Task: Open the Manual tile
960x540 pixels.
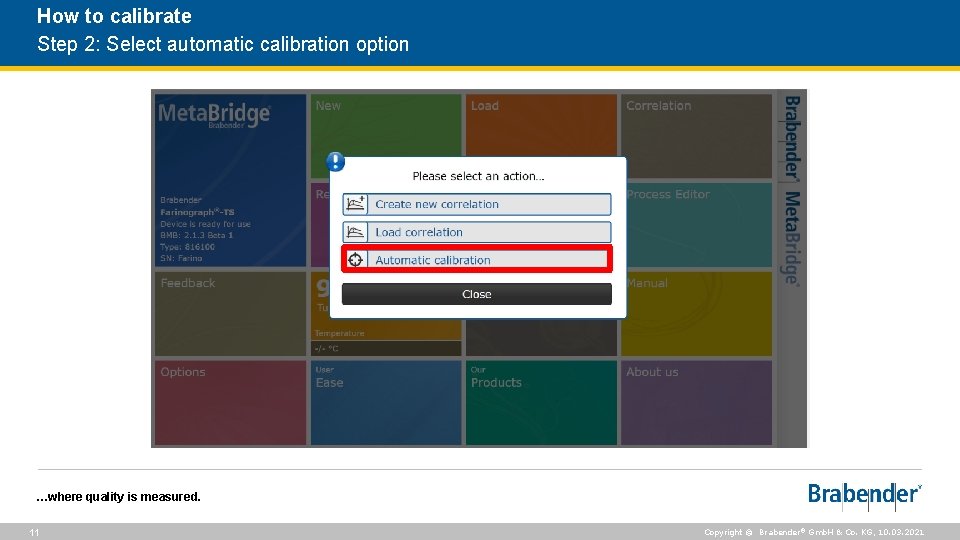Action: (698, 313)
